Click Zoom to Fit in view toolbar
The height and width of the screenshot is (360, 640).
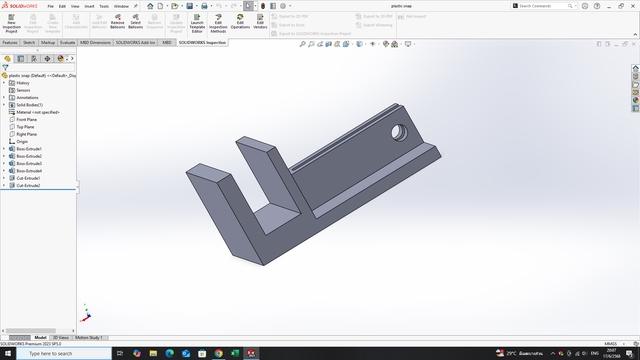(302, 44)
